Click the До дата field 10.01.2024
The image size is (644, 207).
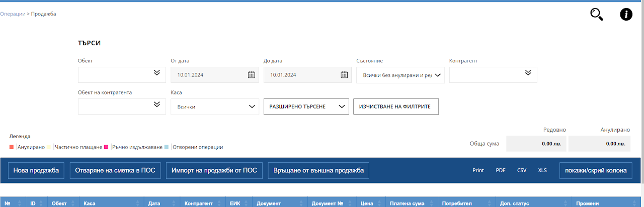click(x=306, y=75)
